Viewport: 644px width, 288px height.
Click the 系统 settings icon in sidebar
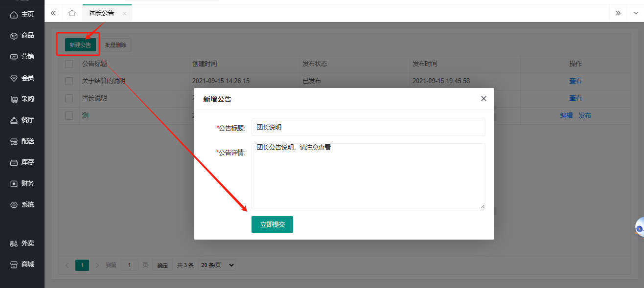point(14,205)
